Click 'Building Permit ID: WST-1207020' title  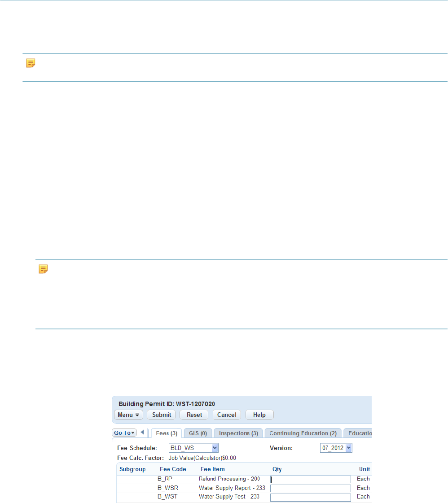(x=167, y=404)
